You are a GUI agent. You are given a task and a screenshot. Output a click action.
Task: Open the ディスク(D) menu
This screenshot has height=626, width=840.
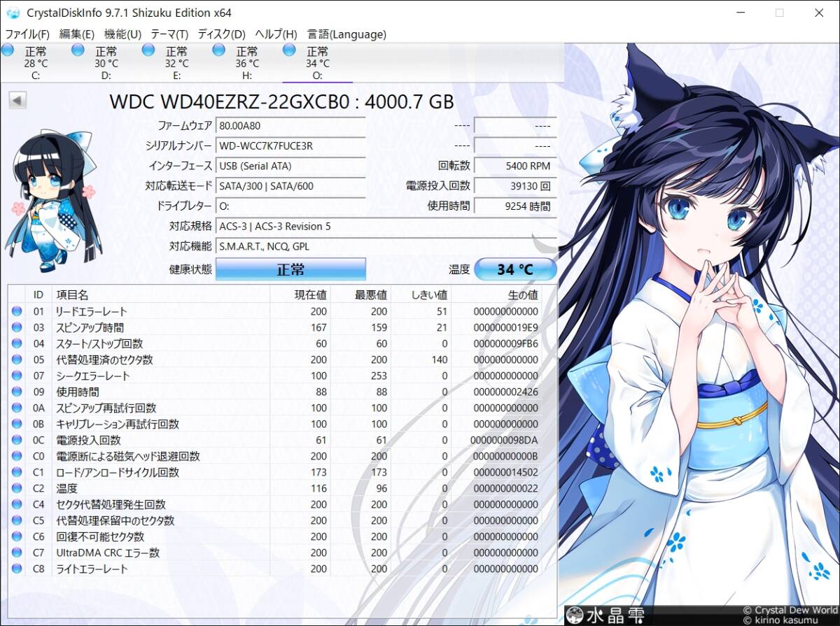pyautogui.click(x=221, y=34)
